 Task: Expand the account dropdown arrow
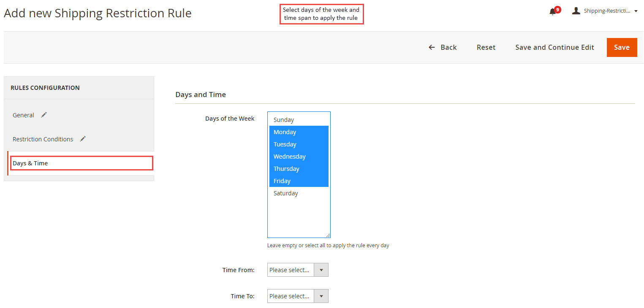(x=636, y=11)
